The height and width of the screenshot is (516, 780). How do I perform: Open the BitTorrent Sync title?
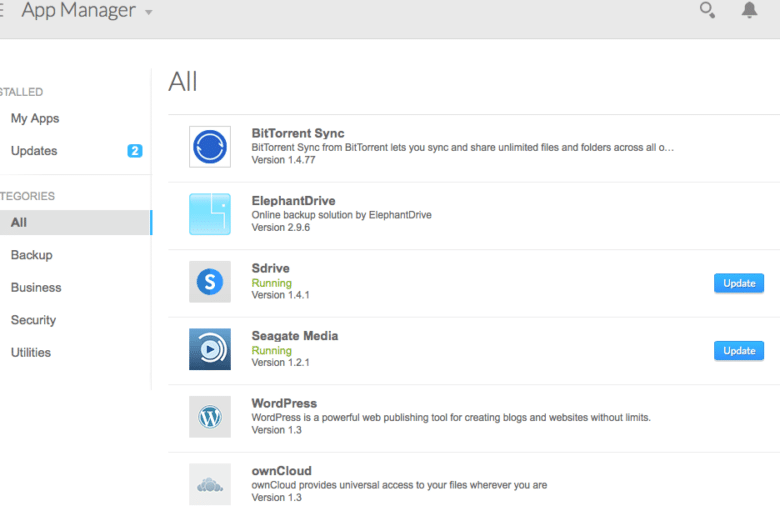(x=297, y=133)
